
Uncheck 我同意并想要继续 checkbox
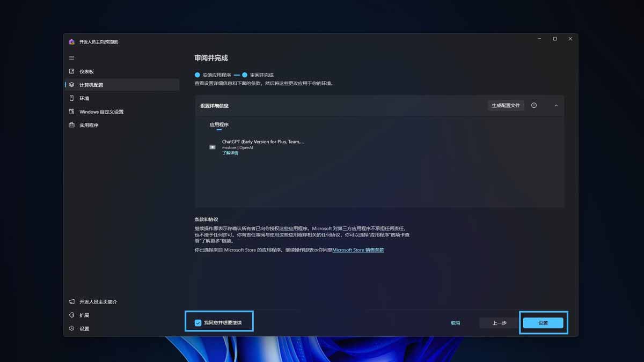click(198, 323)
